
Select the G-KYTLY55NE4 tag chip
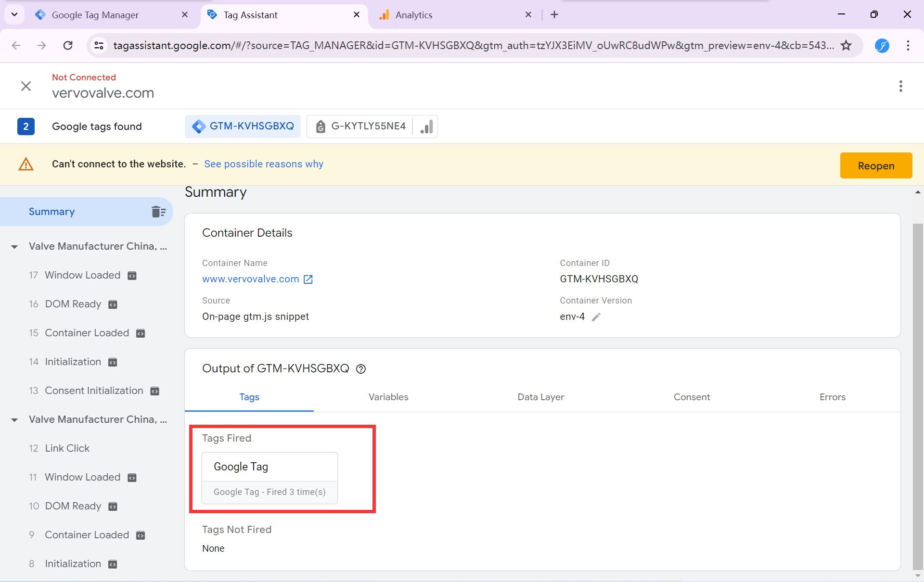click(361, 126)
